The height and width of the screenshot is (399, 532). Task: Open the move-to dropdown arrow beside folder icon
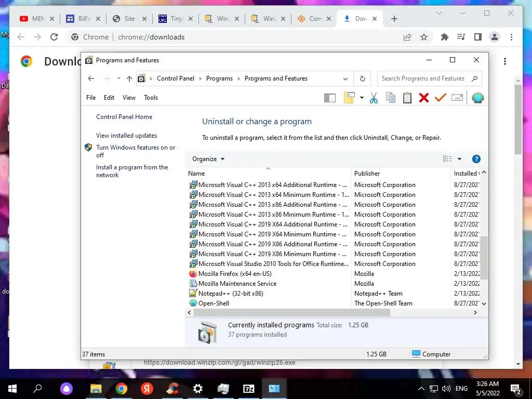click(362, 98)
